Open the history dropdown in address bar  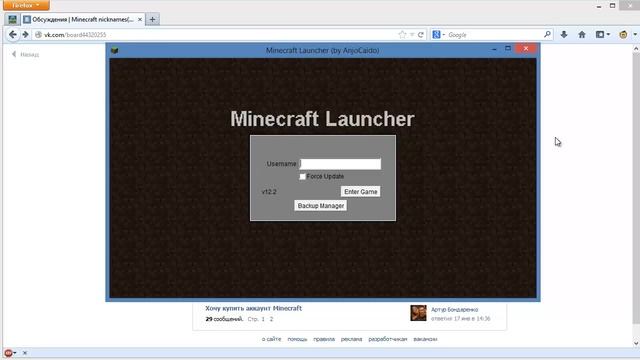pyautogui.click(x=412, y=35)
